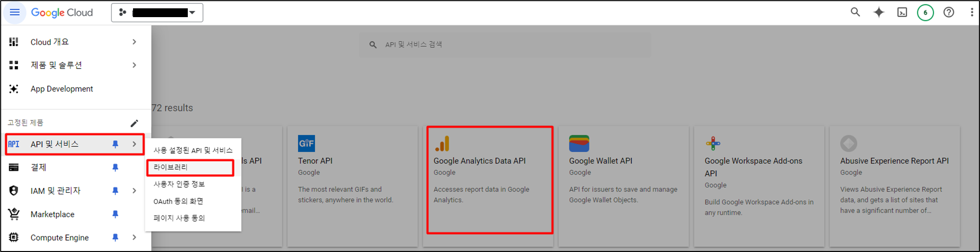980x252 pixels.
Task: Click the Google Wallet logo icon
Action: coord(579,143)
